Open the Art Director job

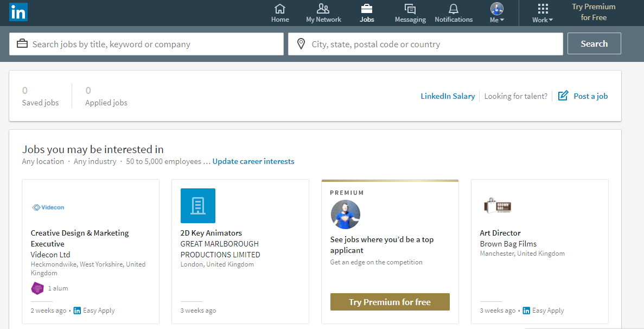pos(500,233)
